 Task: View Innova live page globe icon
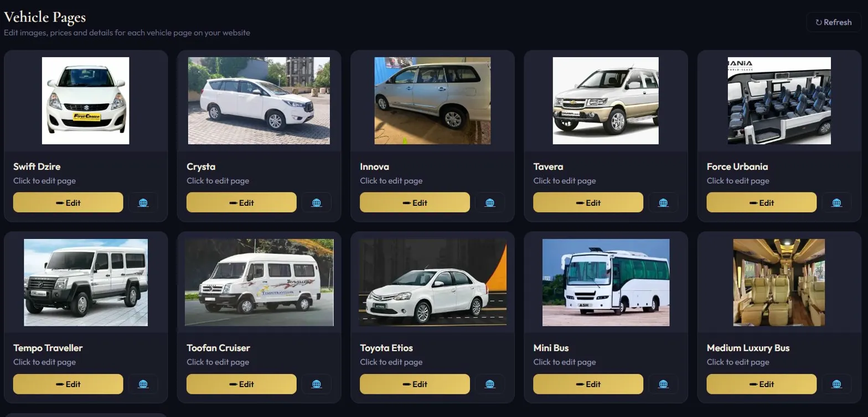click(x=490, y=202)
